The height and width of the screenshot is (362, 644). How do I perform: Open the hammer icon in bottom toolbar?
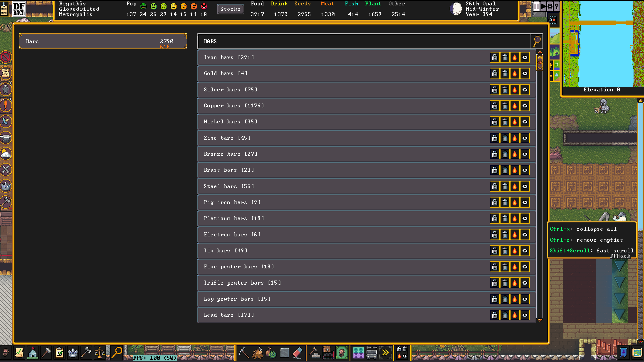(x=46, y=353)
